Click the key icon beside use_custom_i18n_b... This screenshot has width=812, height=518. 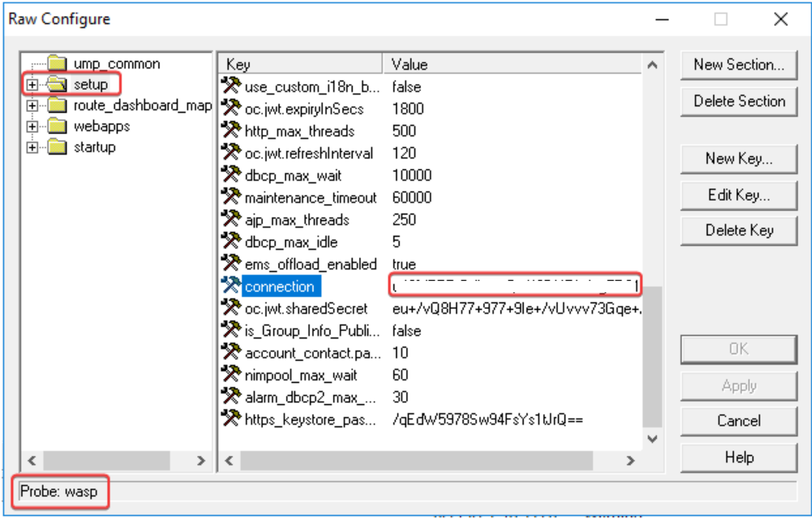pos(231,86)
